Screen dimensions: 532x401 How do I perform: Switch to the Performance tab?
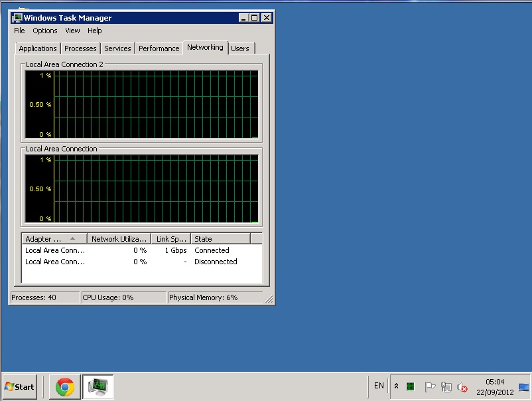pos(159,48)
